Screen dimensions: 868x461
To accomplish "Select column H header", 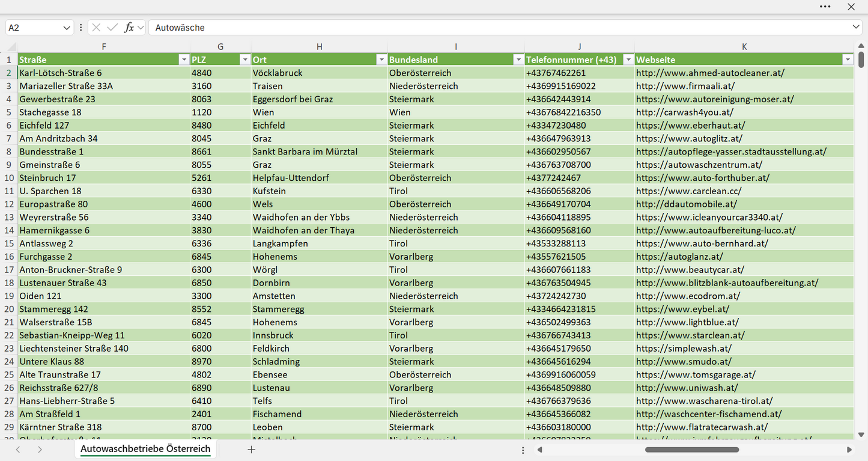I will pos(320,47).
